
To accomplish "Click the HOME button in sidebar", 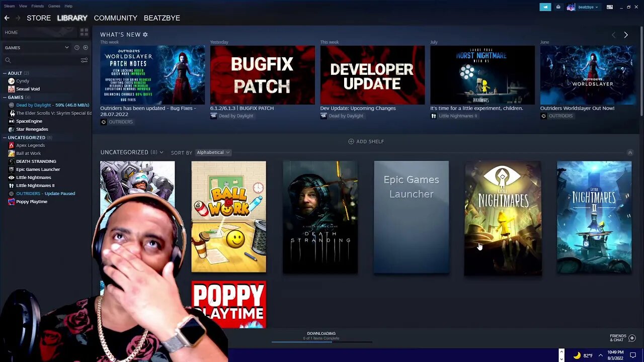I will [x=39, y=32].
